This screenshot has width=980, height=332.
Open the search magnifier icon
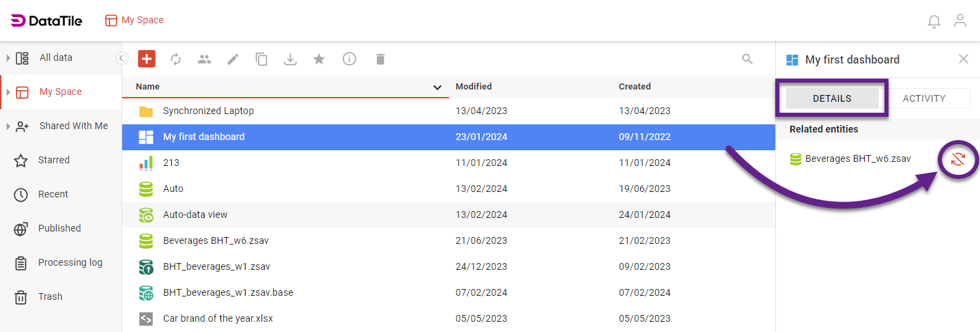747,59
